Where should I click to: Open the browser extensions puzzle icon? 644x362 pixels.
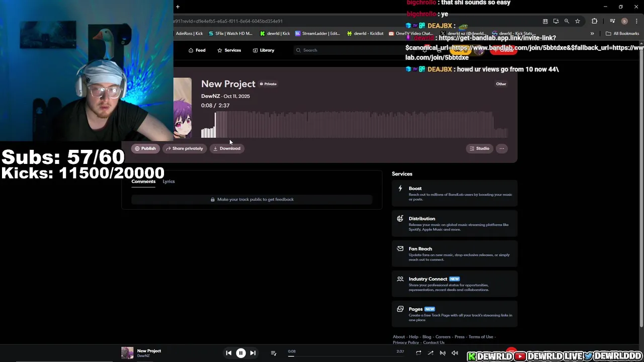(595, 21)
